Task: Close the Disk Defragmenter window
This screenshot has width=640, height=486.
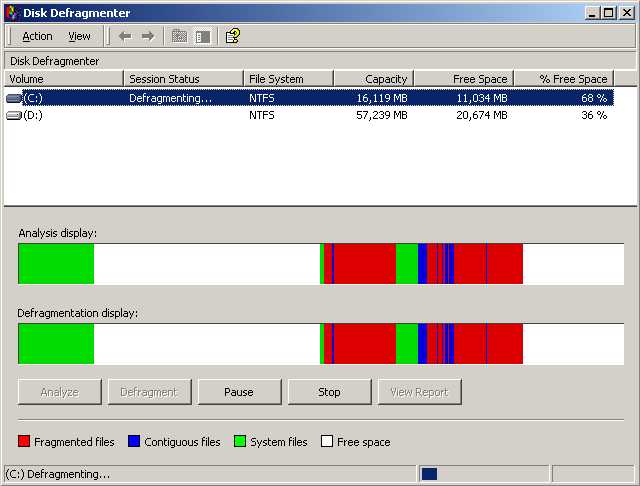Action: tap(627, 13)
